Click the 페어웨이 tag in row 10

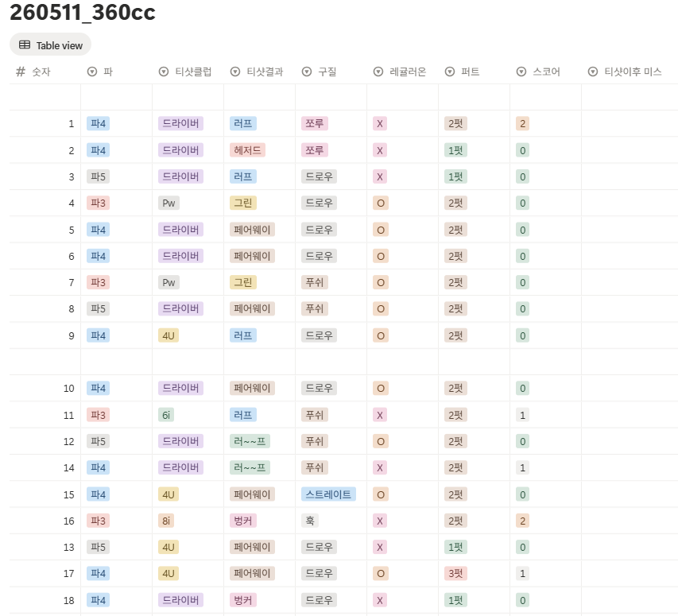252,388
